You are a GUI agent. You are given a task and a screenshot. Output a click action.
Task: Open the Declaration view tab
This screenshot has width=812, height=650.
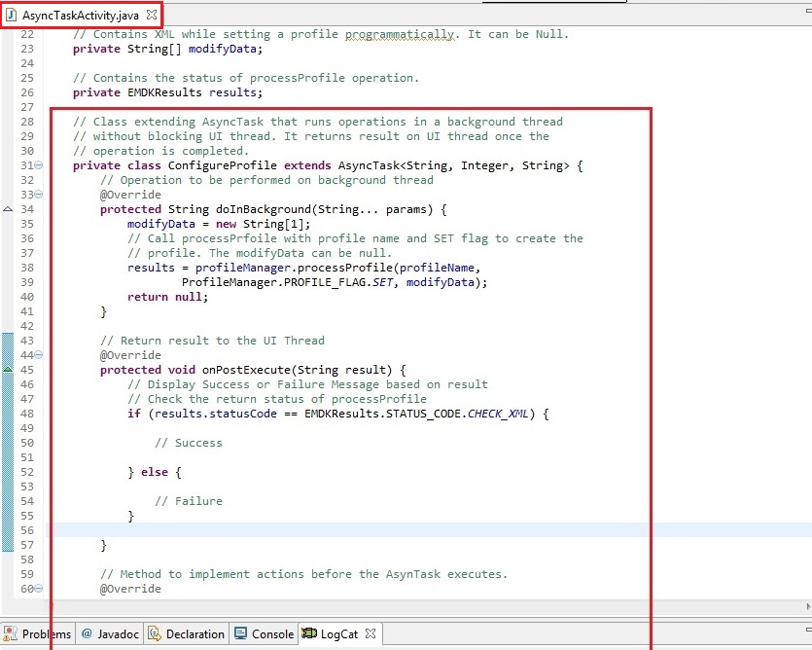pos(194,633)
